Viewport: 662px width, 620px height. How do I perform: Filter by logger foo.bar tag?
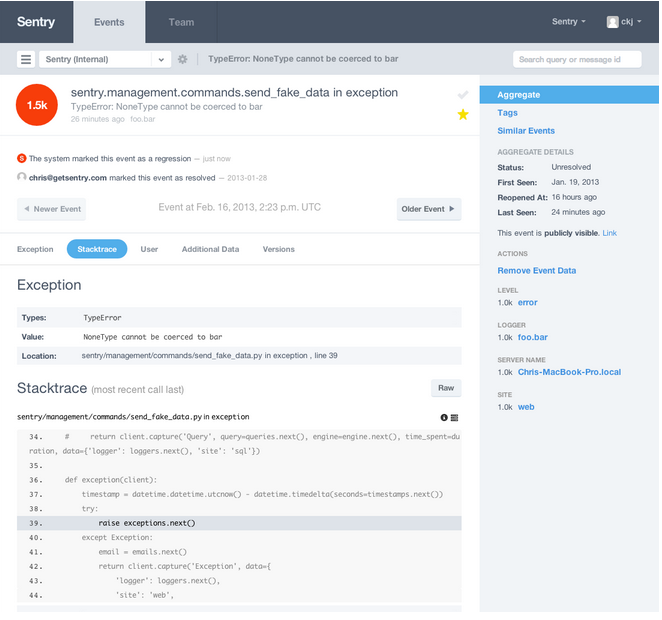click(x=533, y=337)
